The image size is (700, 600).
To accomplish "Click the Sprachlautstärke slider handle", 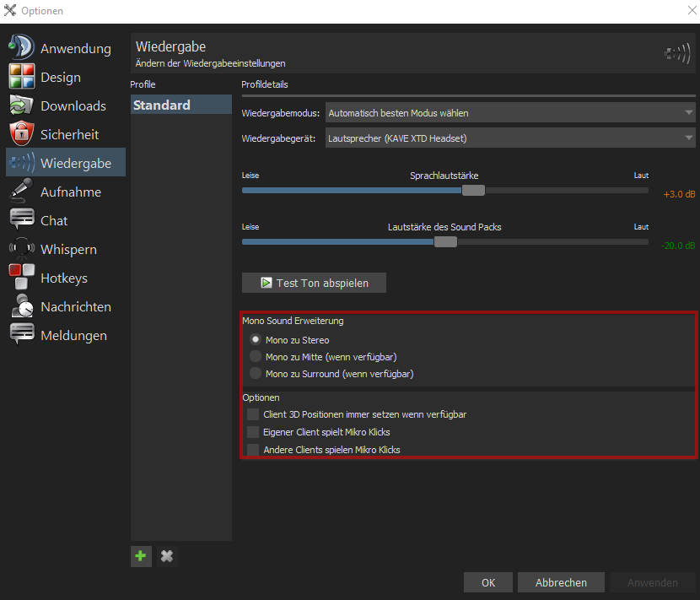I will coord(473,191).
